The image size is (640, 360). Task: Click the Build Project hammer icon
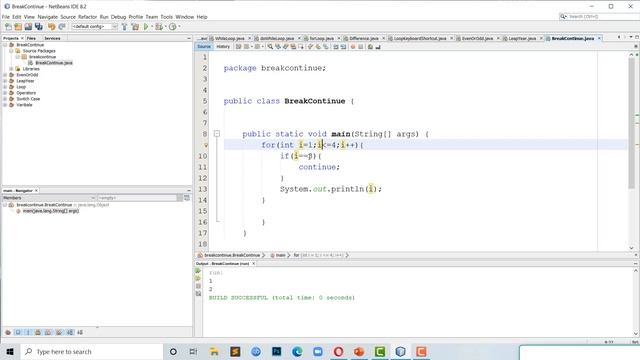(x=124, y=27)
